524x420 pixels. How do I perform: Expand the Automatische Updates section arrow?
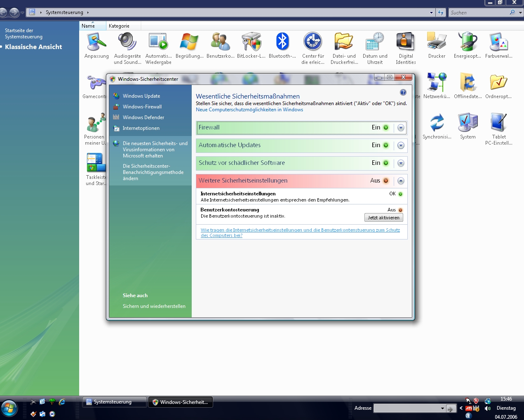point(401,145)
